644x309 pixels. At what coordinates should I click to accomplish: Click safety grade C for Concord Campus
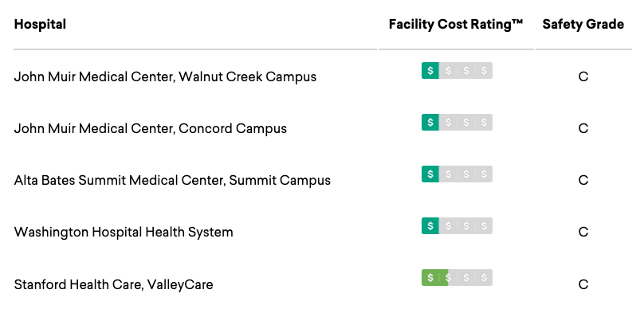(x=583, y=128)
